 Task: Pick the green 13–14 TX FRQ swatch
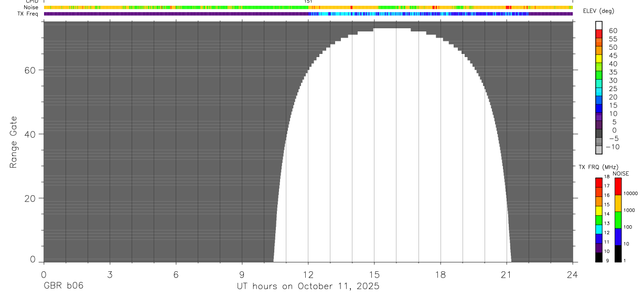point(598,219)
